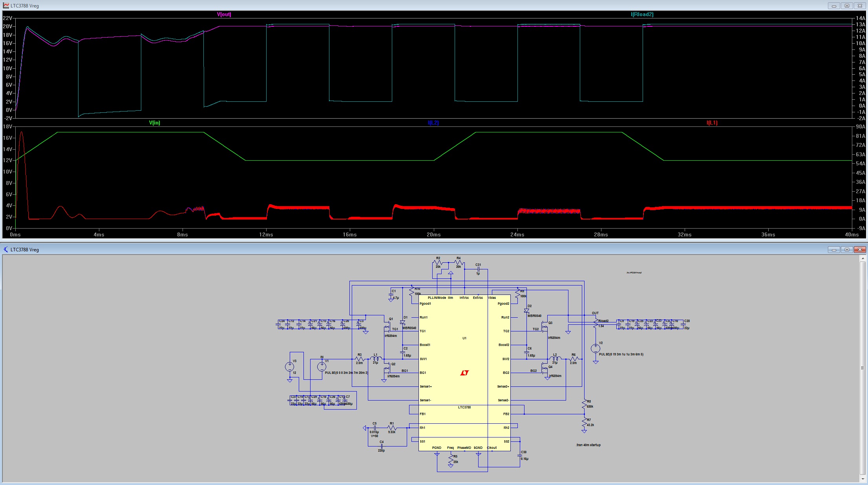Image resolution: width=868 pixels, height=485 pixels.
Task: Select capacitor C2 symbol (1.68µ)
Action: 402,352
